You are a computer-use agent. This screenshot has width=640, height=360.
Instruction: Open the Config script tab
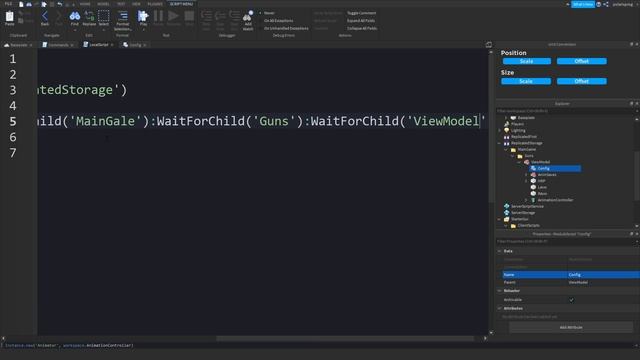(x=134, y=44)
